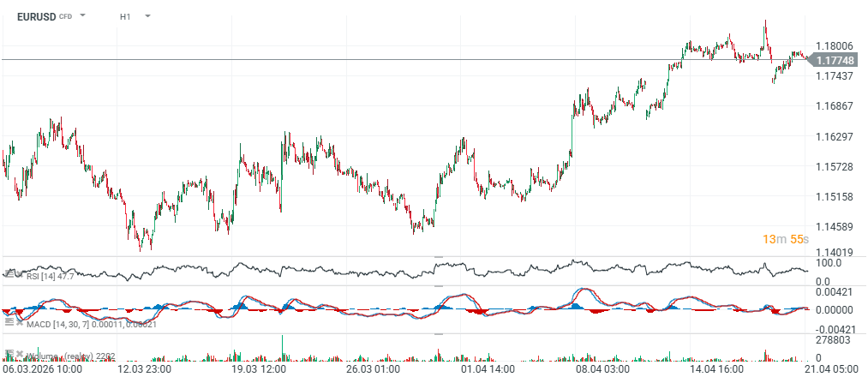Remove the RSI indicator with its X icon
The image size is (868, 383).
(18, 274)
